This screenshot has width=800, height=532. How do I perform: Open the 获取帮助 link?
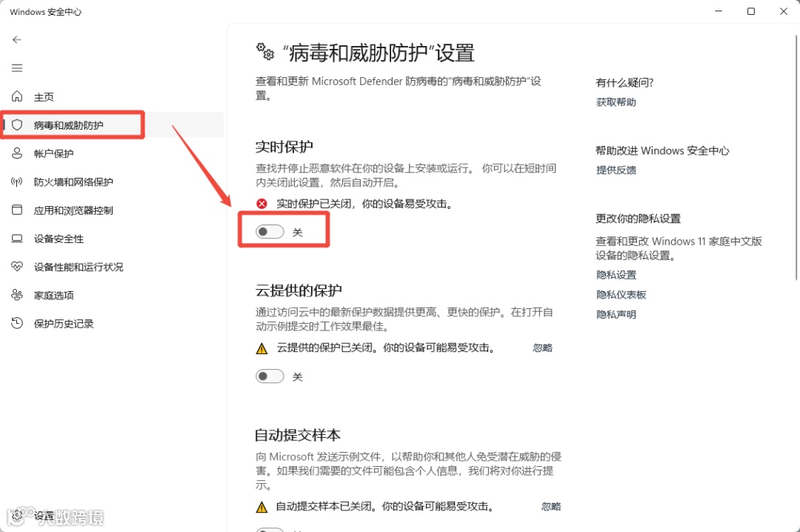tap(616, 102)
